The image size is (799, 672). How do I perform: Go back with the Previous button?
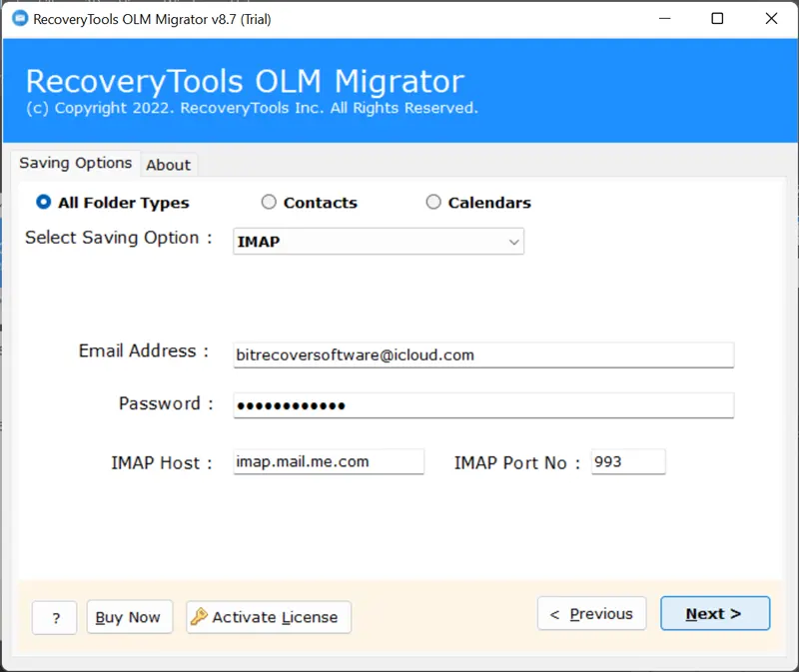point(591,614)
